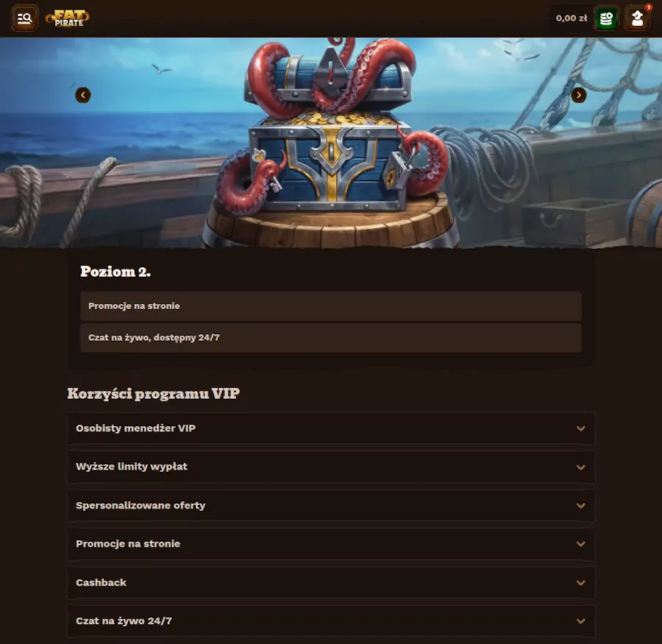Expand the Cashback accordion chevron
The width and height of the screenshot is (662, 644).
pos(581,582)
